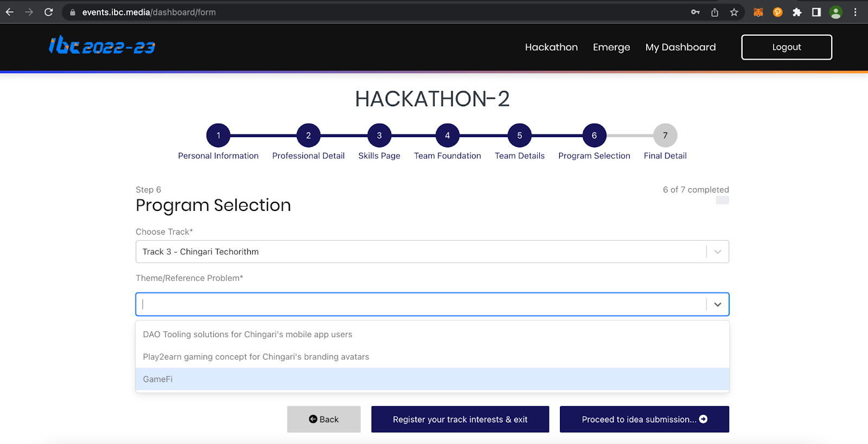Open the orange P extension icon

click(778, 12)
